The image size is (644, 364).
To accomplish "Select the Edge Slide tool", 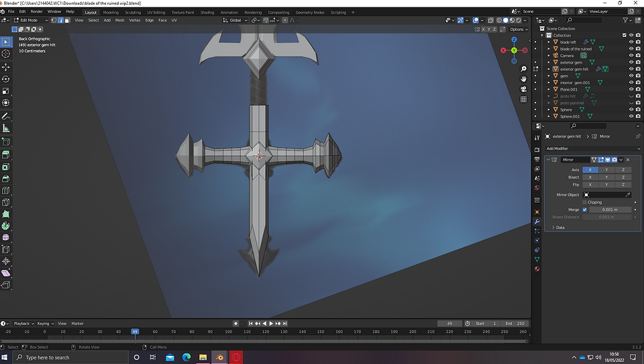I will point(6,250).
